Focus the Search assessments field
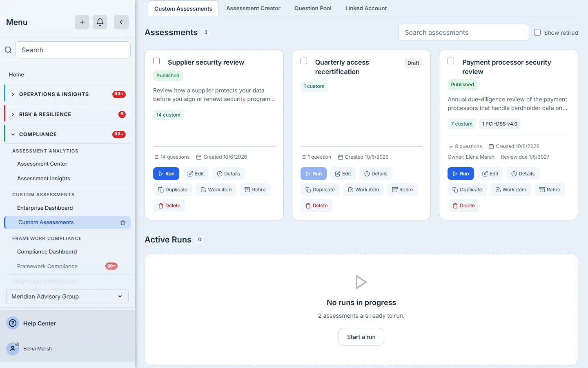588x368 pixels. pos(464,32)
